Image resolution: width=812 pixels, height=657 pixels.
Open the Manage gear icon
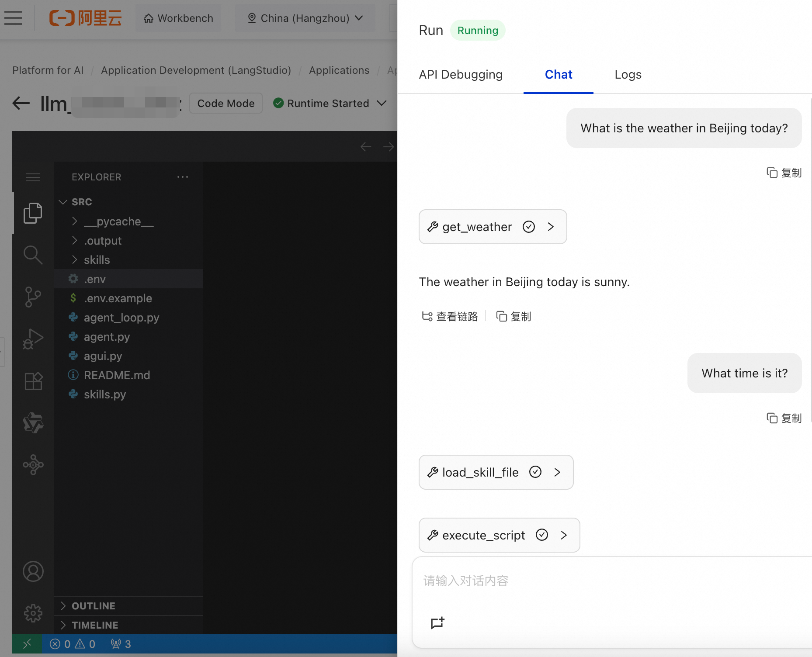[x=33, y=613]
